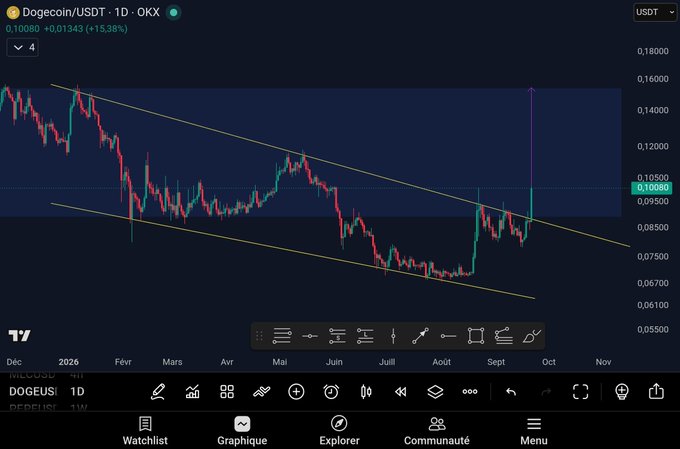680x449 pixels.
Task: Select the long position tool marked L
Action: coord(365,336)
